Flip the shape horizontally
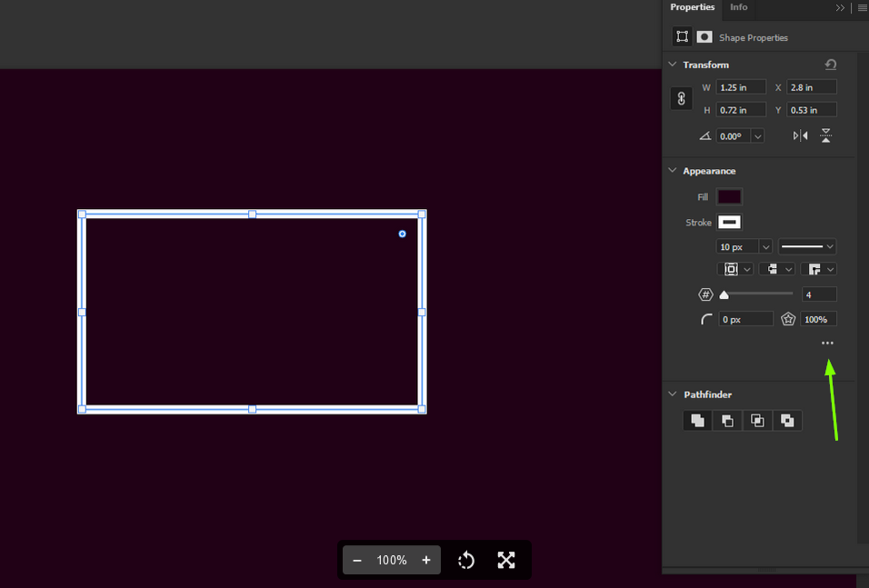This screenshot has height=588, width=869. [801, 135]
